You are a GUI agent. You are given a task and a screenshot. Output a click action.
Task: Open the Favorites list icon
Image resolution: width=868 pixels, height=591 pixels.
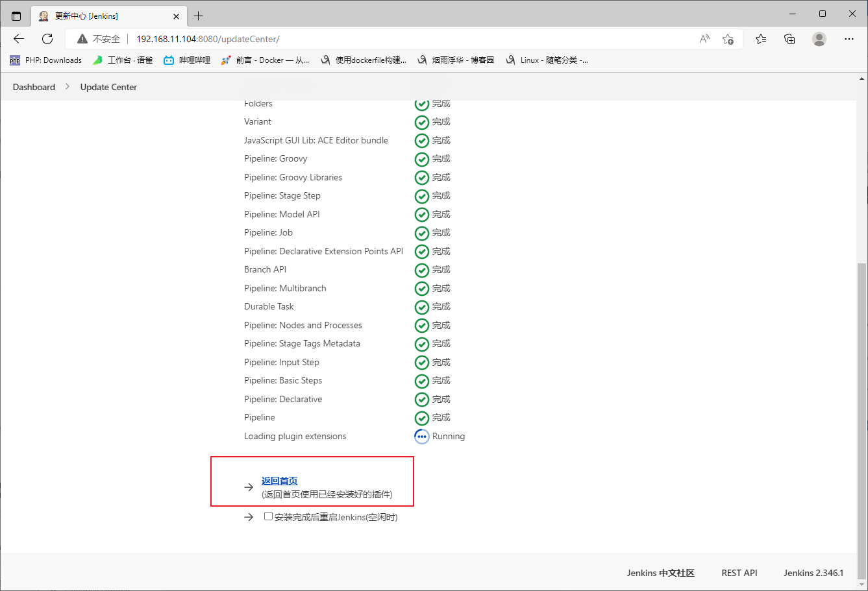coord(761,39)
